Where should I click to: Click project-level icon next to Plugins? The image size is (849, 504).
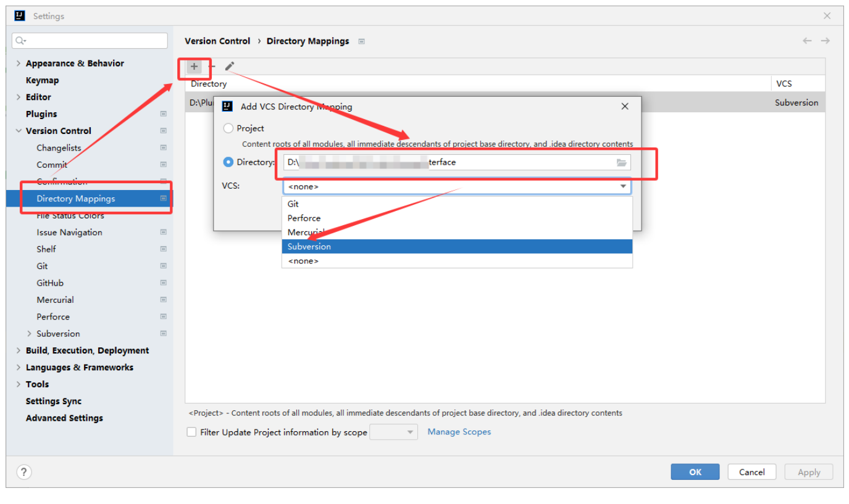tap(164, 114)
